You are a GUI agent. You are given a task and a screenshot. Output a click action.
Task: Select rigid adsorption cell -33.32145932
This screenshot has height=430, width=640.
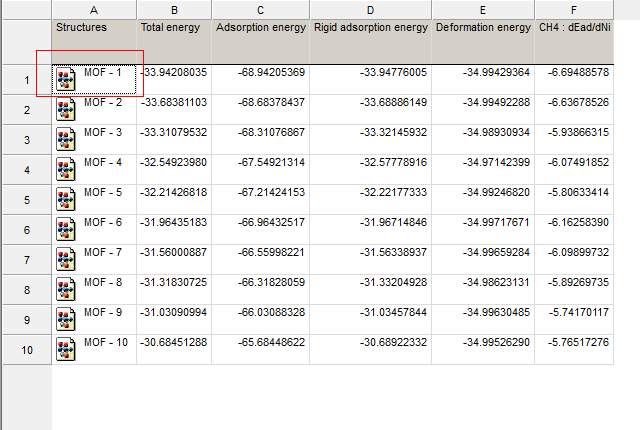(x=371, y=140)
